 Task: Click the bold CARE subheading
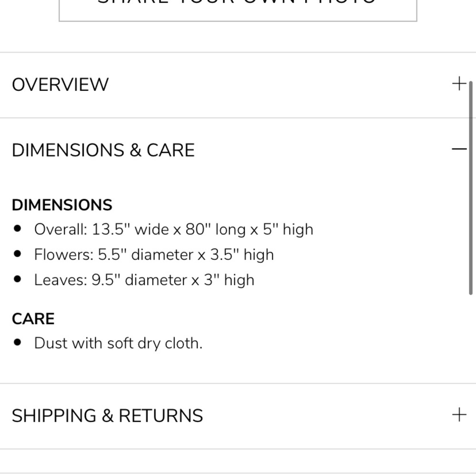coord(33,318)
